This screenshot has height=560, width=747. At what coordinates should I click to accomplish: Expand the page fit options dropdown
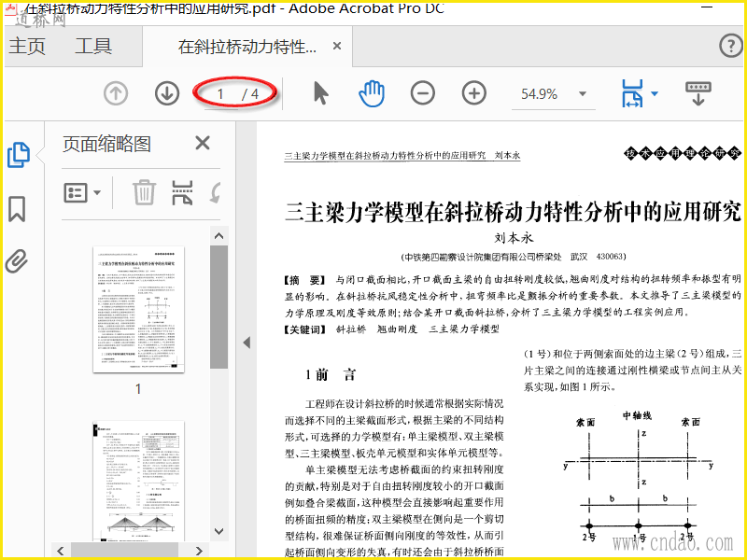coord(655,93)
